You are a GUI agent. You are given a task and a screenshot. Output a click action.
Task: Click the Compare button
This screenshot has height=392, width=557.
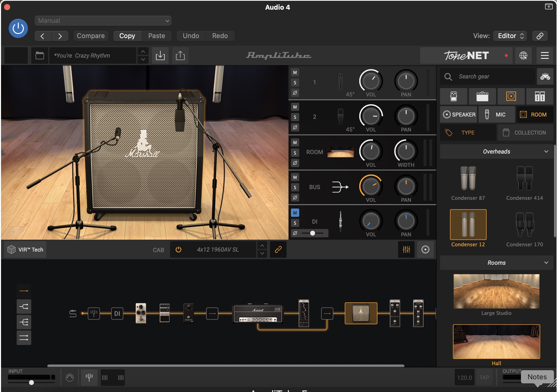click(x=91, y=36)
